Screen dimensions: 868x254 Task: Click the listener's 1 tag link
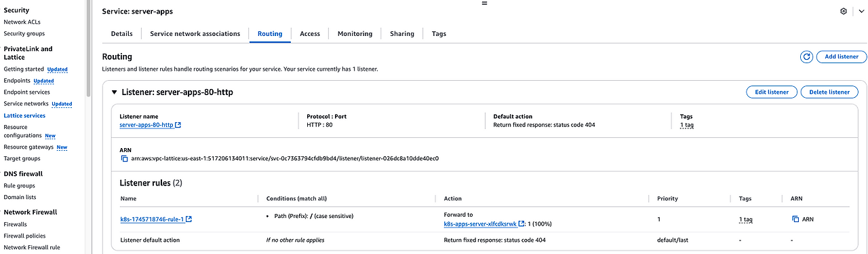click(686, 125)
